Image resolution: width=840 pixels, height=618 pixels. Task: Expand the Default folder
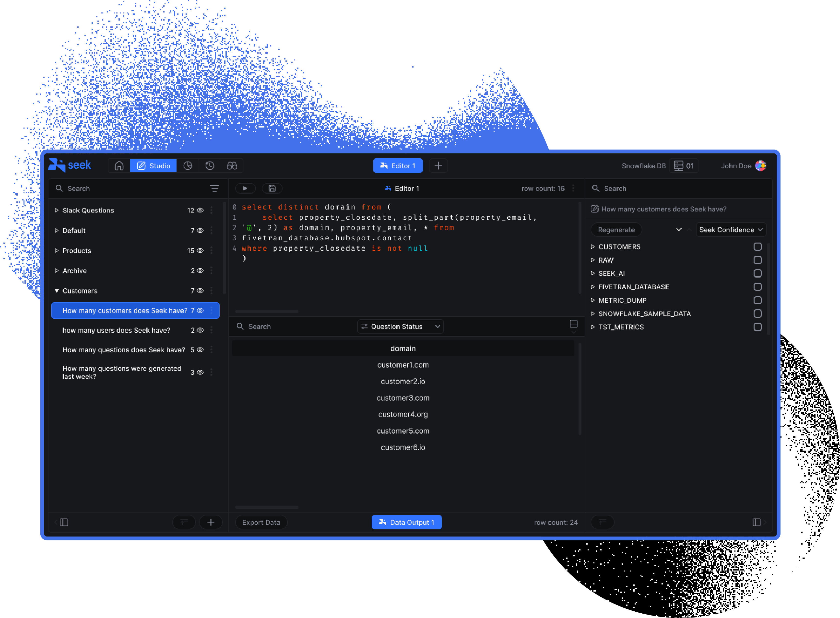pos(57,231)
